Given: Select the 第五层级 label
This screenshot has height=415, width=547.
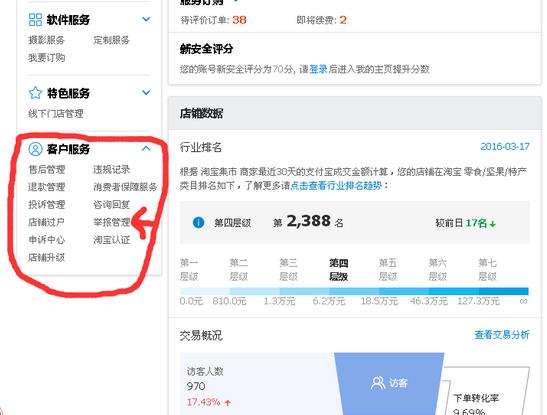Looking at the screenshot, I should click(388, 270).
